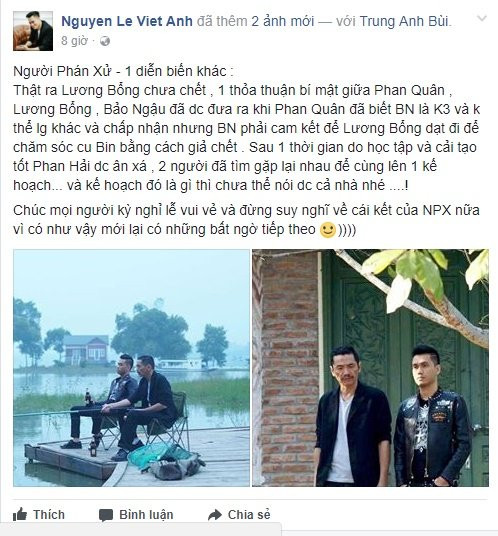498x536 pixels.
Task: Open Nguyen Le Viet Anh profile picture
Action: point(33,31)
